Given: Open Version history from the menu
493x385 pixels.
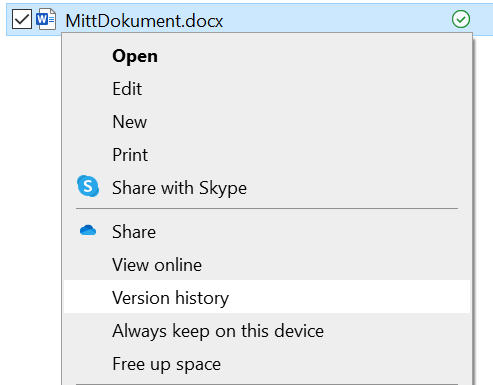Looking at the screenshot, I should click(267, 297).
